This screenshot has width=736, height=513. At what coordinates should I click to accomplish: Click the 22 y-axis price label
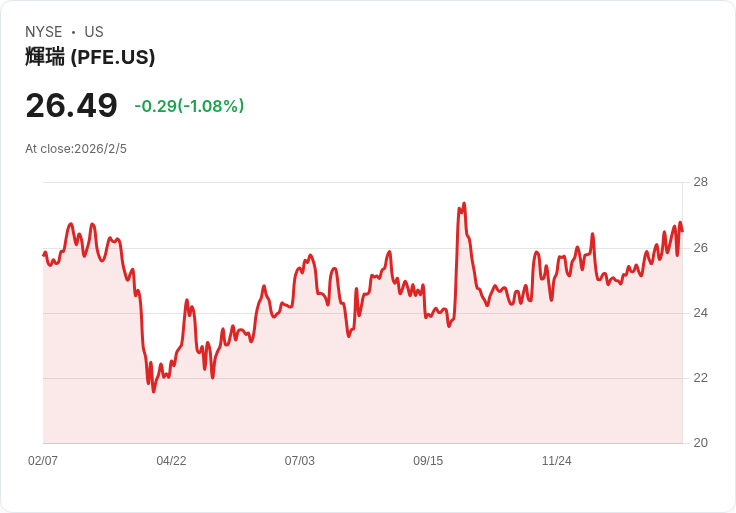[700, 378]
